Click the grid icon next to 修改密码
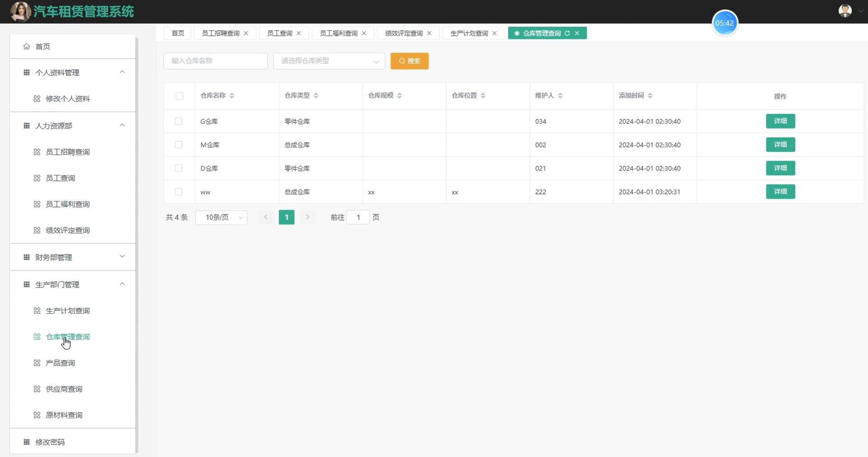The width and height of the screenshot is (868, 457). click(x=27, y=442)
